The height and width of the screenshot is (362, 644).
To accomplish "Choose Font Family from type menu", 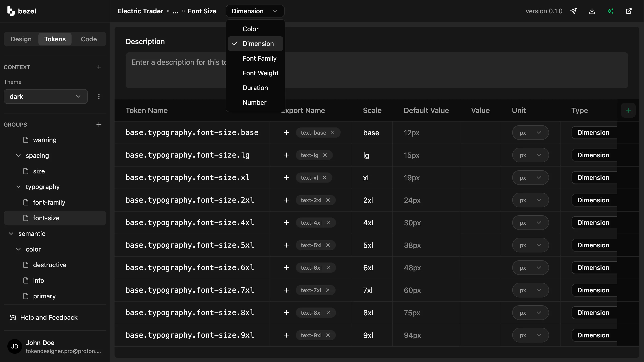I will pos(255,58).
